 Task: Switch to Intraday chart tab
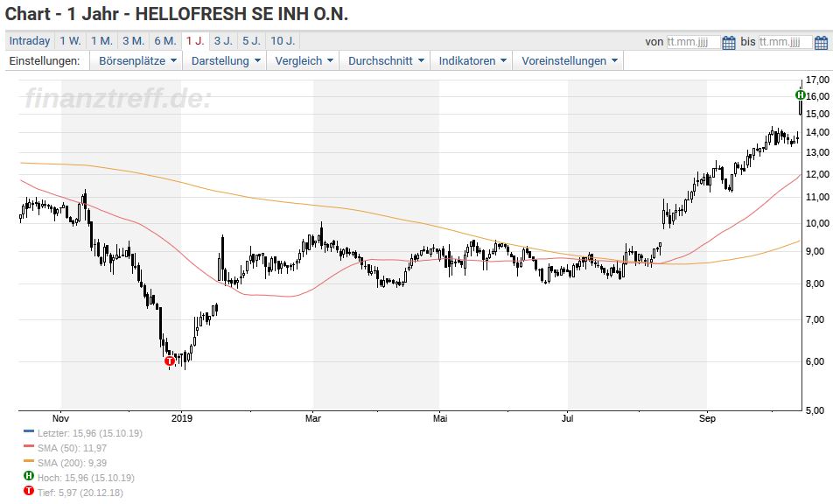30,41
